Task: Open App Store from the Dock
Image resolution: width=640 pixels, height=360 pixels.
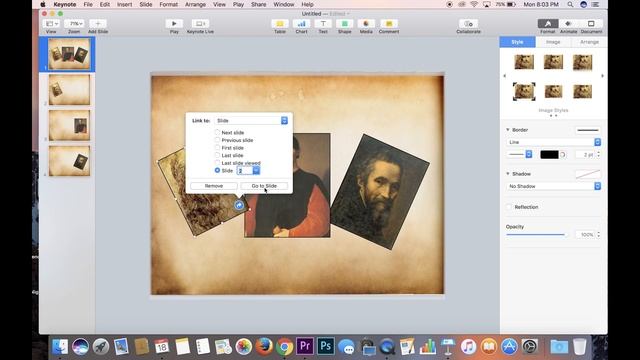Action: click(x=509, y=347)
